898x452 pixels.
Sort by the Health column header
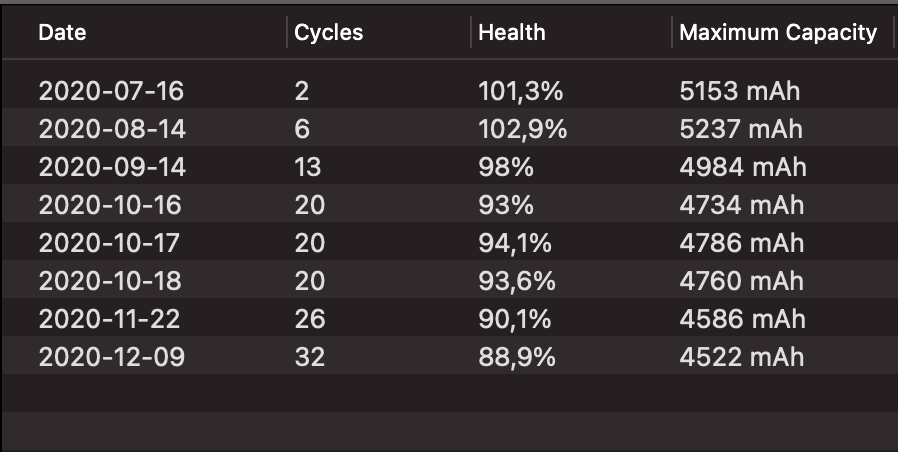point(511,33)
